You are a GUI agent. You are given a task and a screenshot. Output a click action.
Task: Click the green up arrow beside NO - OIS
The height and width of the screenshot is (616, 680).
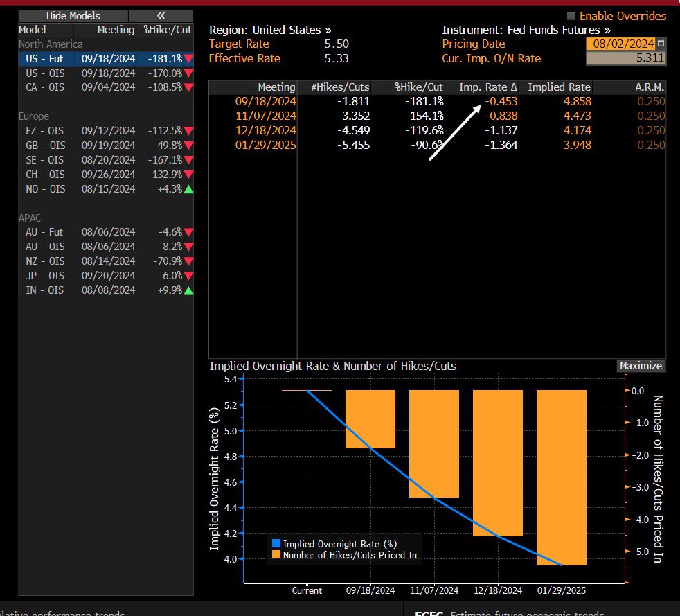click(x=188, y=189)
